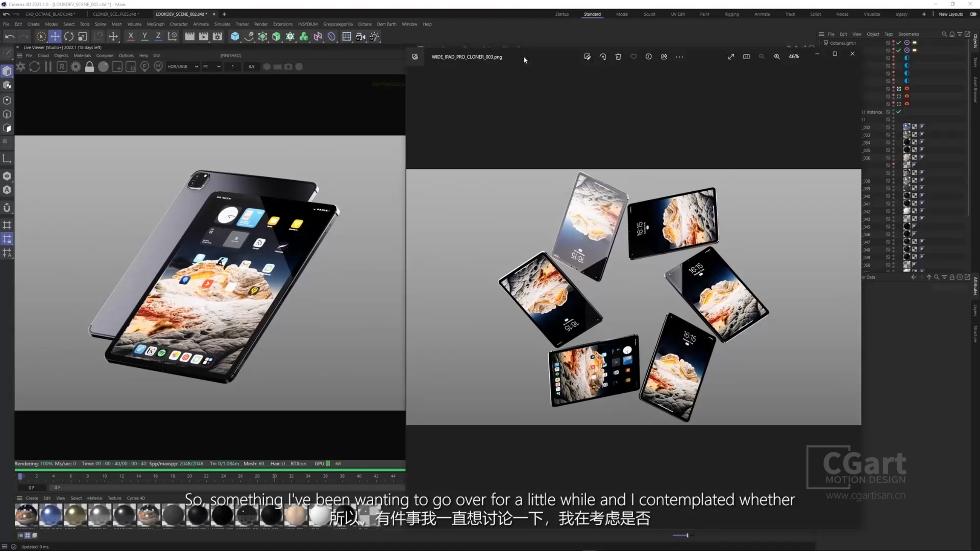Open the status bar hamburger menu

click(x=5, y=546)
